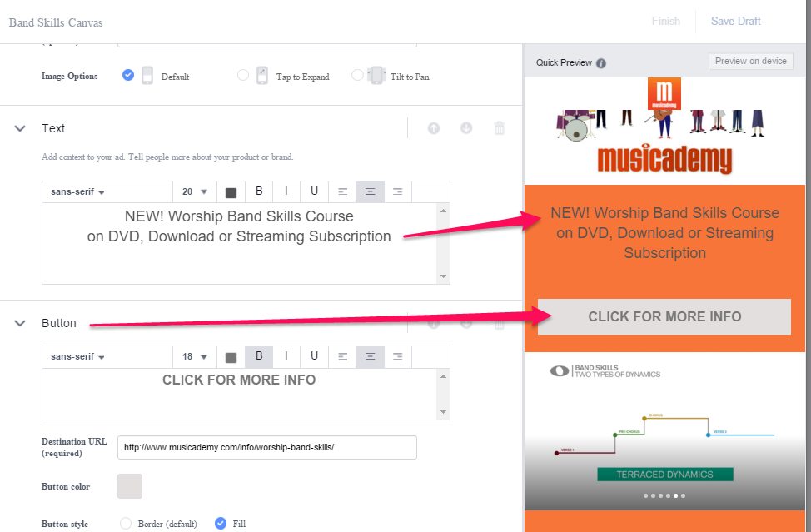Click the NEW! Worship Band text editor
Screen dimensions: 811x532
pyautogui.click(x=240, y=243)
